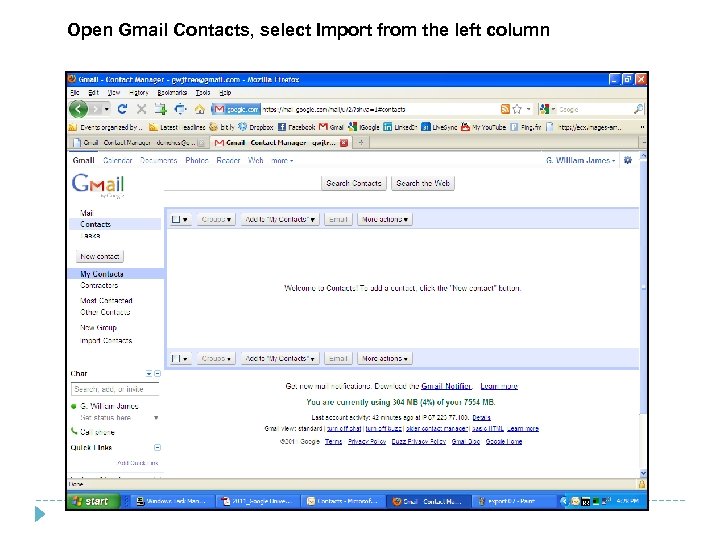Switch to the Contacts - Microsoft taskbar item
This screenshot has width=720, height=540.
click(x=342, y=501)
